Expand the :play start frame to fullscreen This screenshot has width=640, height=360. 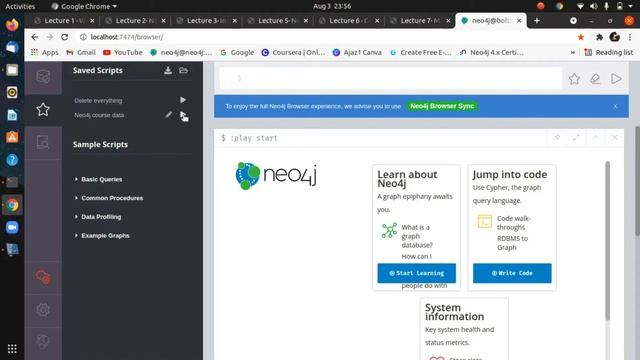(x=576, y=138)
